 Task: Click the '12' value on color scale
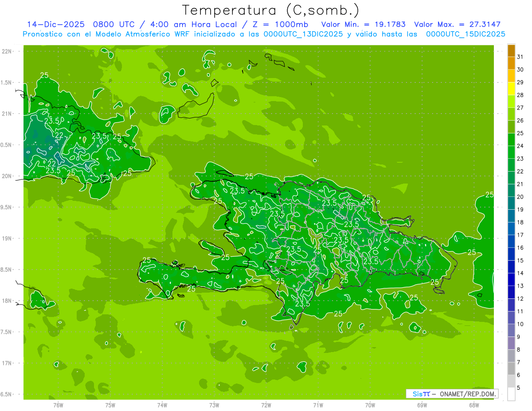pos(520,299)
